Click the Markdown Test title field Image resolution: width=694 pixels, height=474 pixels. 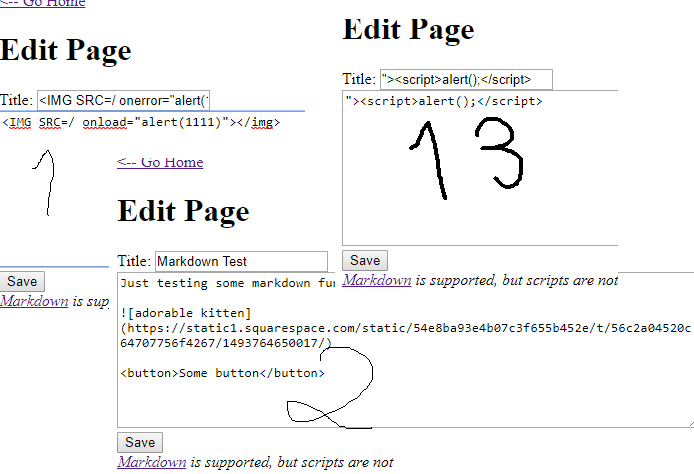pyautogui.click(x=241, y=262)
